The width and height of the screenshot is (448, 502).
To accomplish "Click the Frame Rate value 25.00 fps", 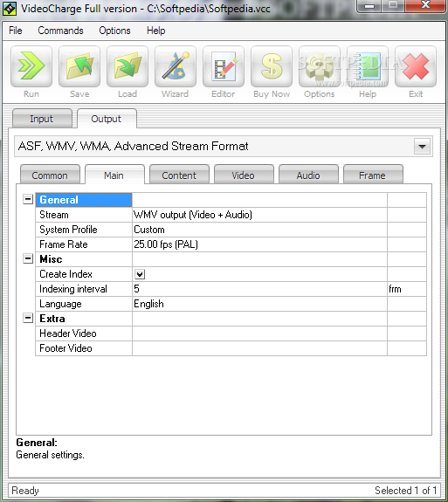I will [259, 244].
